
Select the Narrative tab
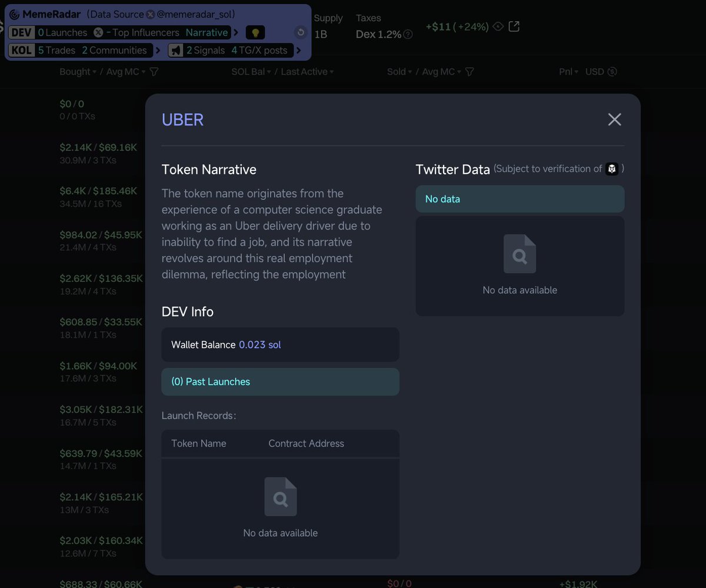[x=207, y=33]
